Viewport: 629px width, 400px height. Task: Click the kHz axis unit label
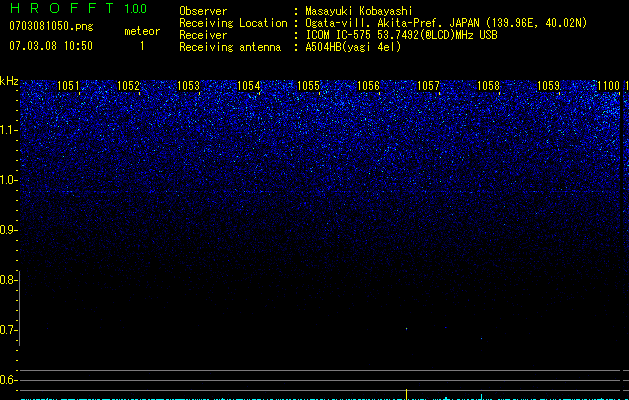coord(9,81)
